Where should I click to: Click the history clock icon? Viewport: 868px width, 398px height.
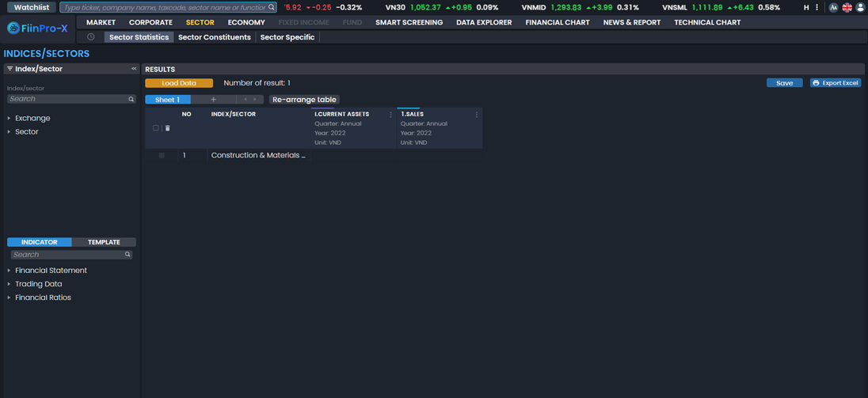pos(91,37)
